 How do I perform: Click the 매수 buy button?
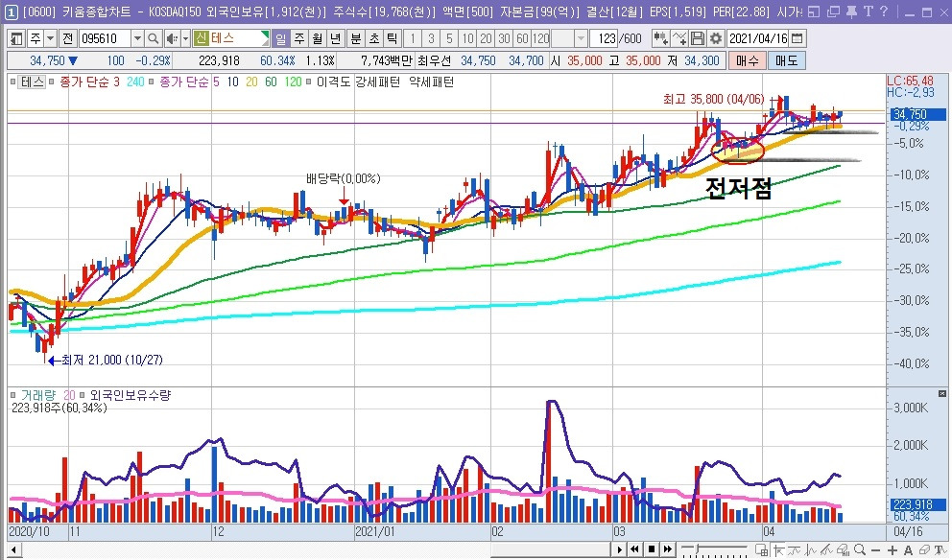point(747,60)
